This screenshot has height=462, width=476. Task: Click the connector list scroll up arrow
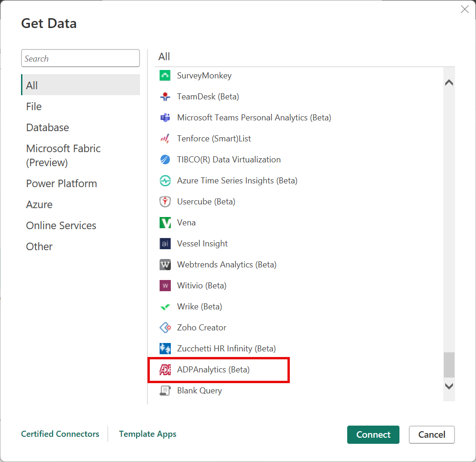point(448,83)
